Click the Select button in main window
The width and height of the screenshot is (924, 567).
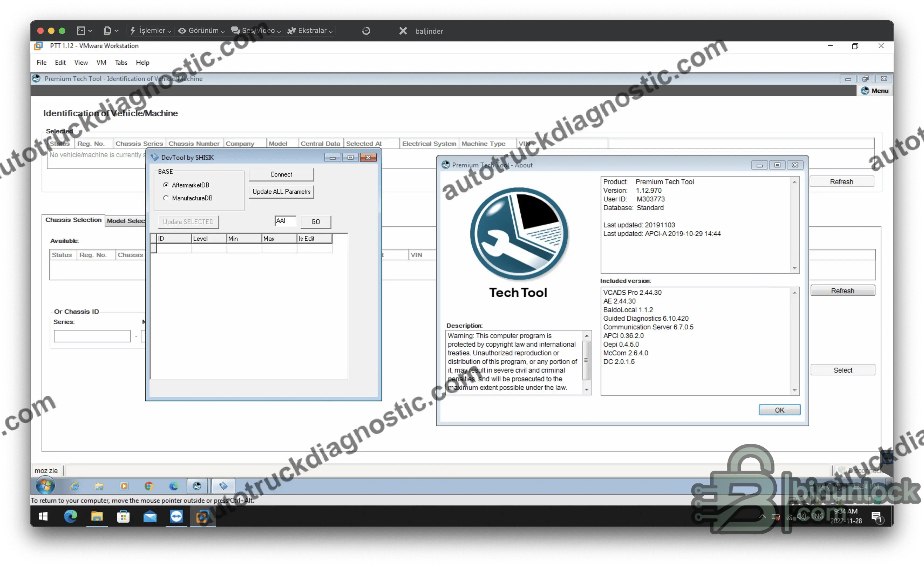click(x=843, y=370)
